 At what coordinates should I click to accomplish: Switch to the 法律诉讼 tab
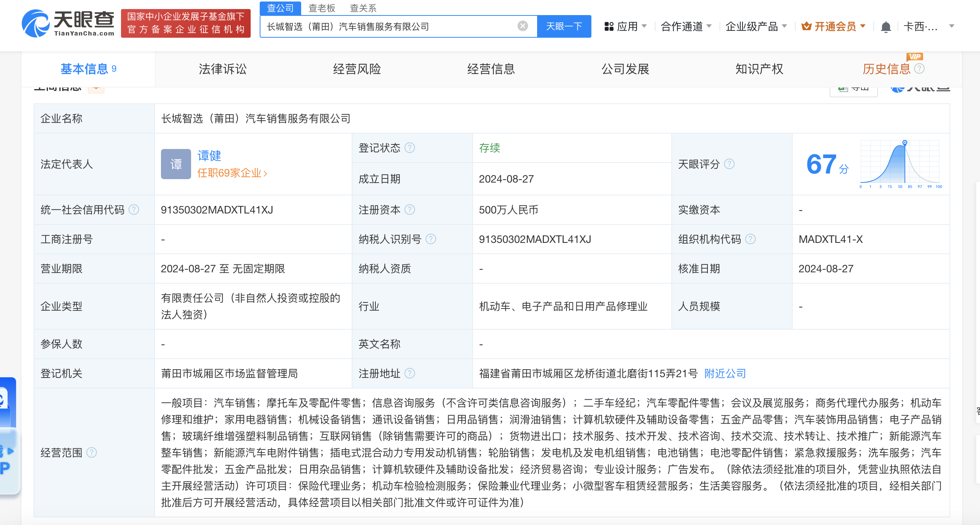[222, 69]
